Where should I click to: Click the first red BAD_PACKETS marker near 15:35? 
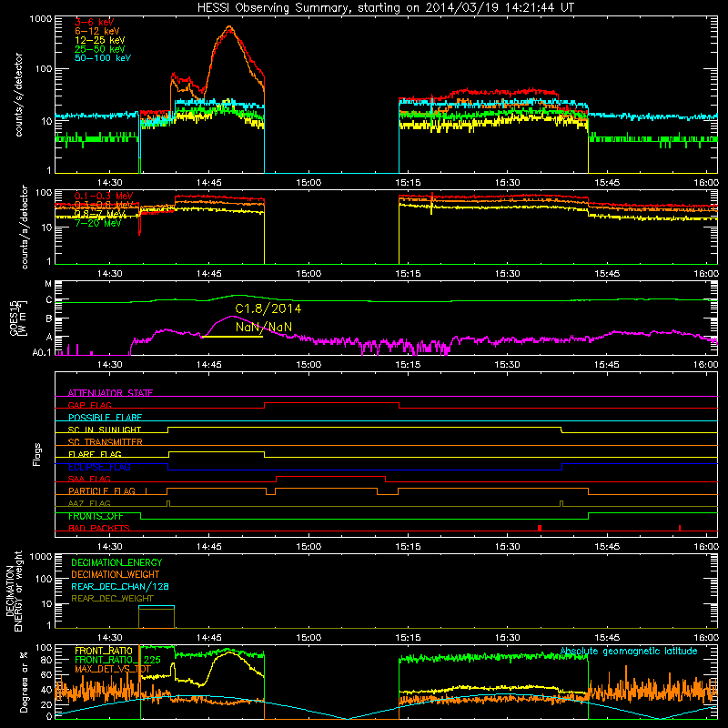(540, 528)
